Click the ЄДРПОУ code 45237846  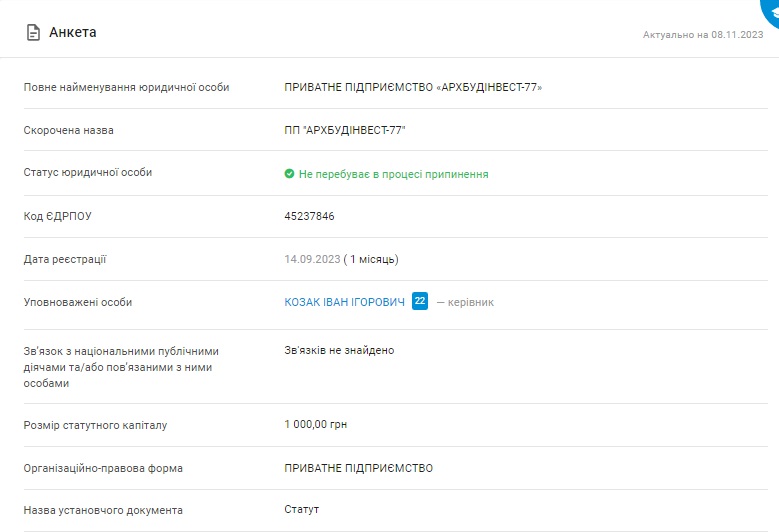tap(309, 216)
